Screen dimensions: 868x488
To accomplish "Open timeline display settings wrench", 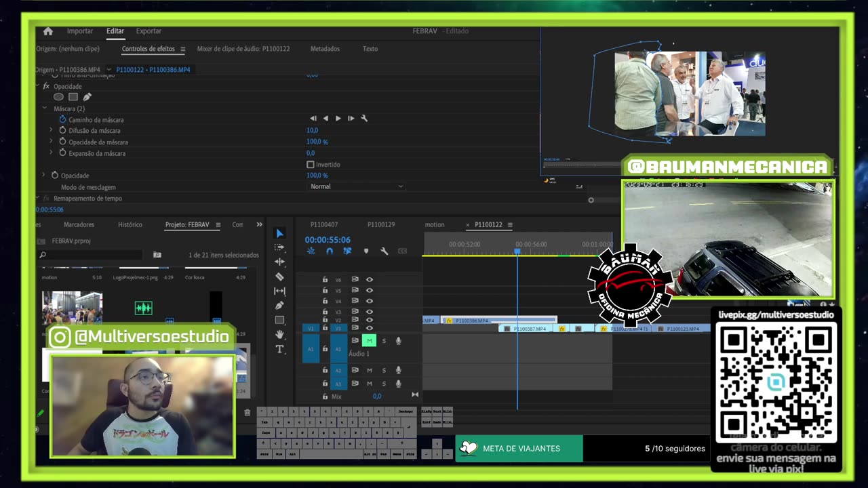I will click(384, 251).
